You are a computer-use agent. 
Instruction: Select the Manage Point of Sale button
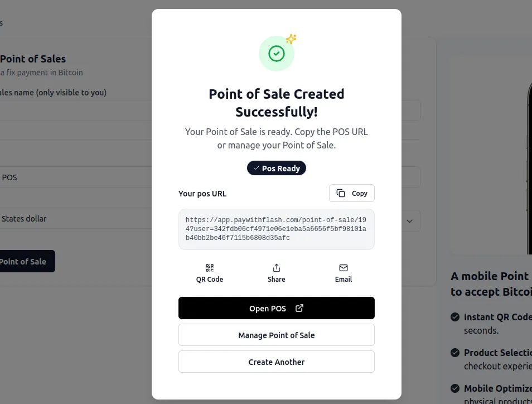tap(277, 335)
